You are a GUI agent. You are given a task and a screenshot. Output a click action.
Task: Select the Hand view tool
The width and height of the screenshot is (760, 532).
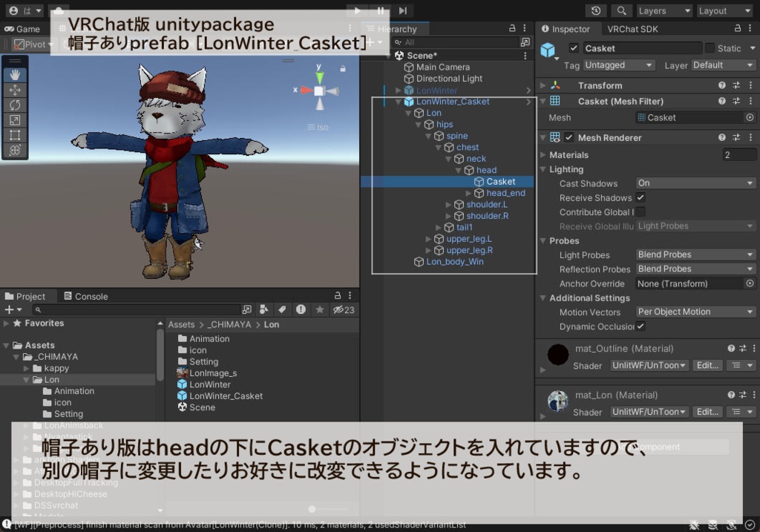tap(15, 75)
